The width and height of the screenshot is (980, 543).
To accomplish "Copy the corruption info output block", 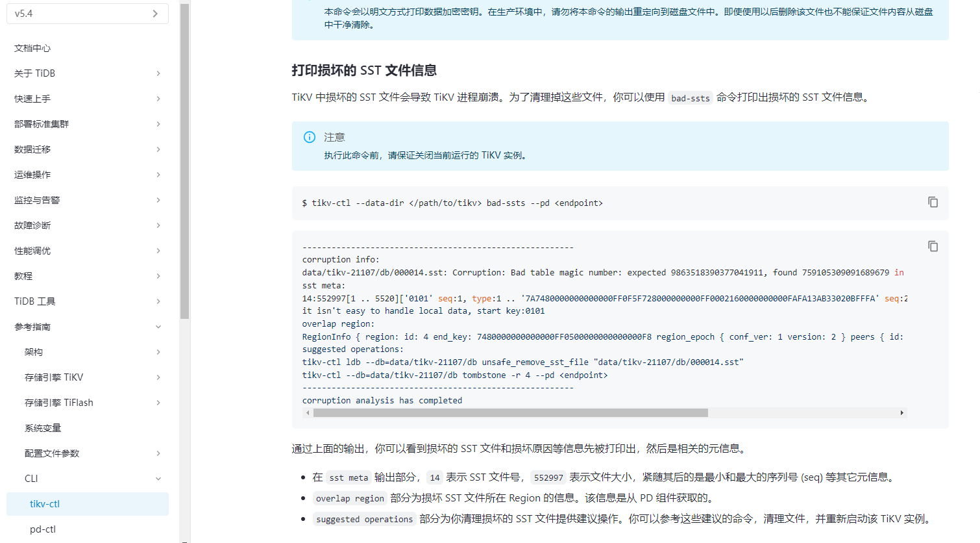I will [933, 247].
